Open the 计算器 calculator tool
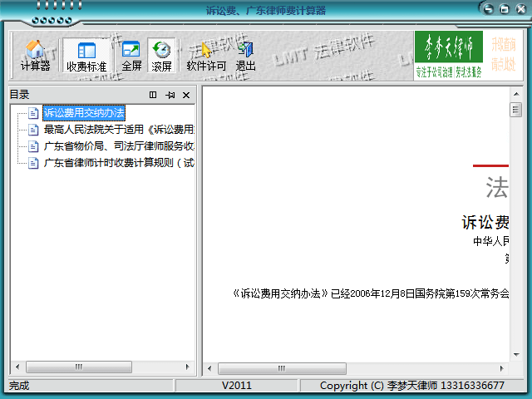The height and width of the screenshot is (399, 532). tap(35, 55)
